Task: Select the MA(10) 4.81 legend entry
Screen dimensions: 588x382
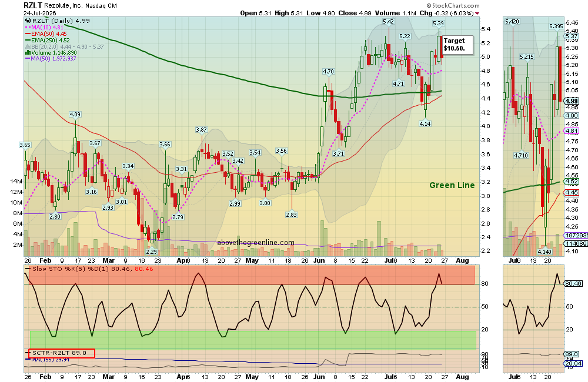Action: pos(44,28)
